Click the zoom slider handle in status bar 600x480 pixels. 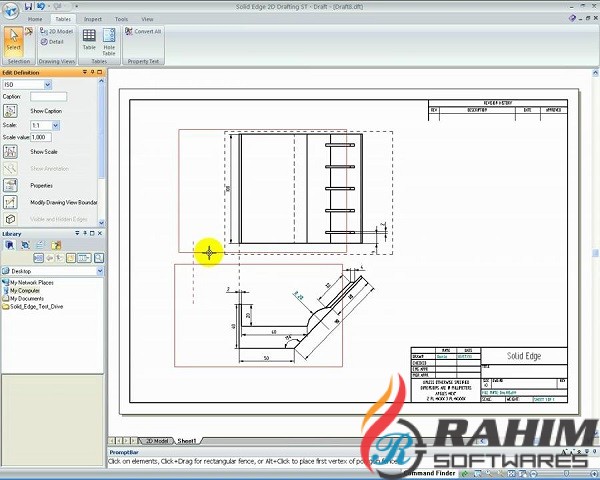566,474
